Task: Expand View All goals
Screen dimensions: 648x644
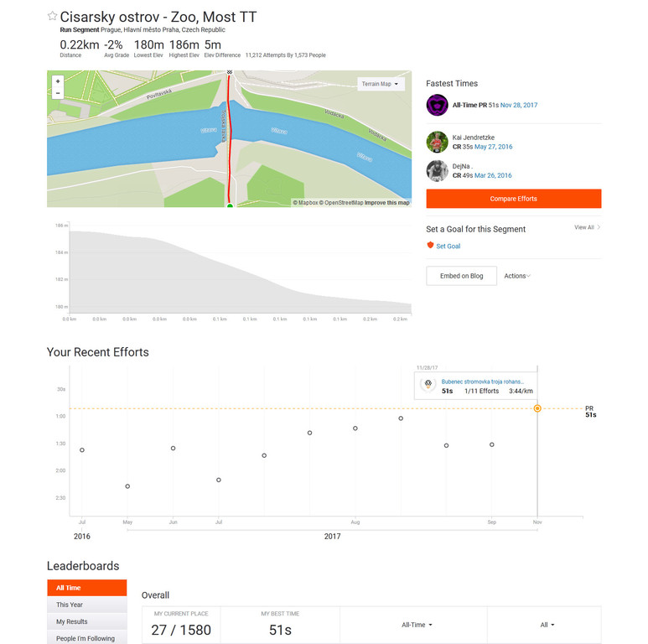Action: click(587, 227)
